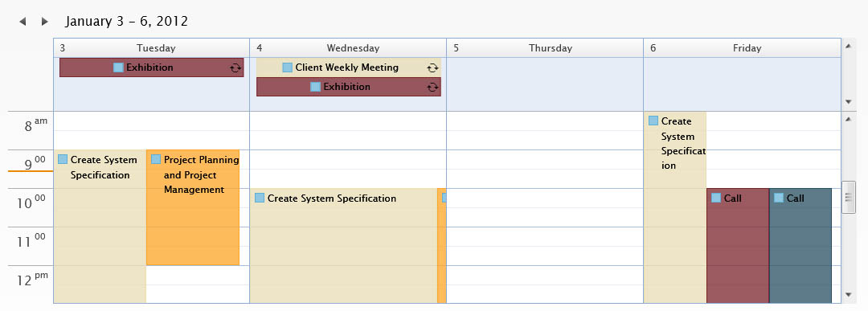Click recurrence icon on Wednesday Exhibition event
Image resolution: width=868 pixels, height=311 pixels.
coord(432,87)
